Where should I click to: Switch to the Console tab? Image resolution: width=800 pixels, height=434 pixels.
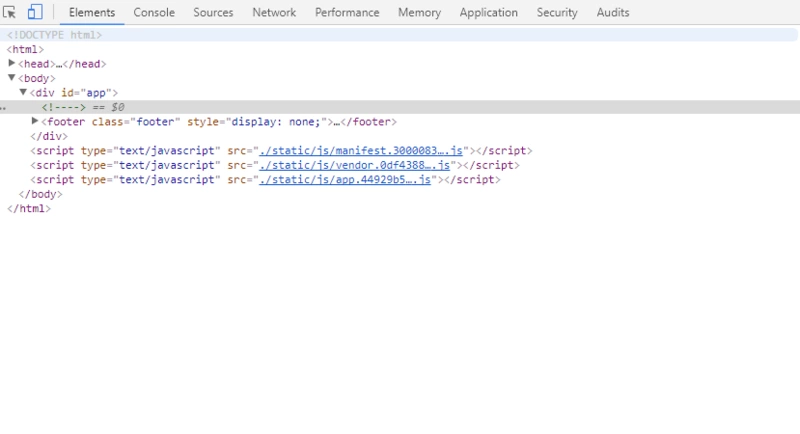click(x=154, y=13)
